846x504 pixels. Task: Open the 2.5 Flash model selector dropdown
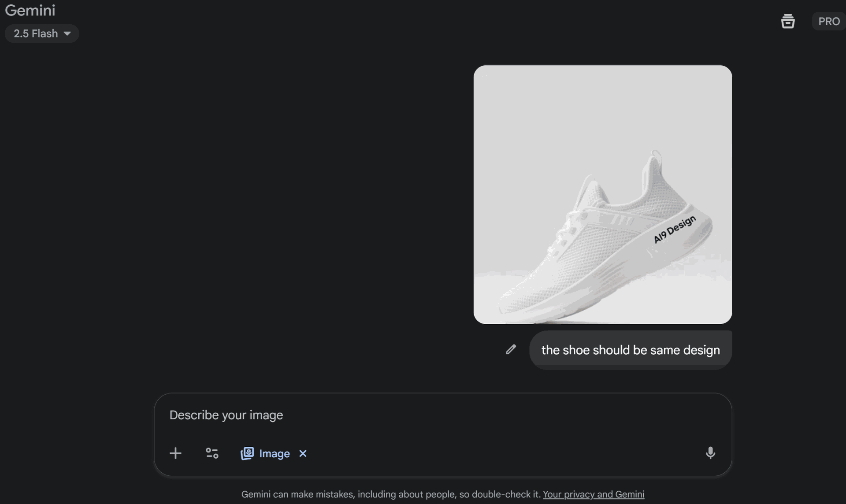[42, 33]
